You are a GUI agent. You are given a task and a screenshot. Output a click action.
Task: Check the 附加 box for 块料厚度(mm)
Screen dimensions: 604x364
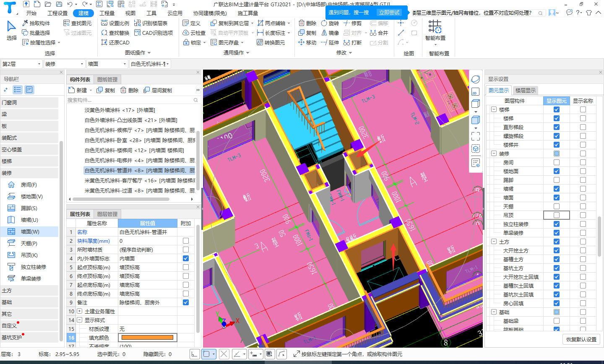pos(186,241)
